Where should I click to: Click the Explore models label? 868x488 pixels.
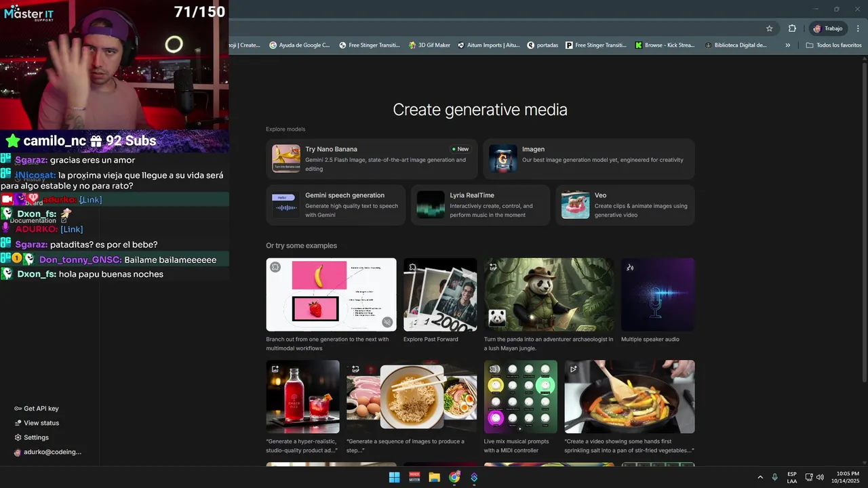tap(285, 129)
